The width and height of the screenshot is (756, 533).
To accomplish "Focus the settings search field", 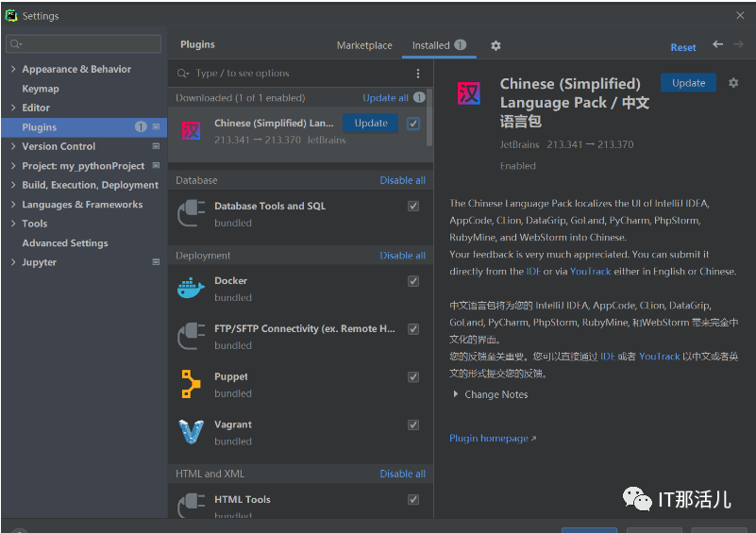I will click(83, 43).
